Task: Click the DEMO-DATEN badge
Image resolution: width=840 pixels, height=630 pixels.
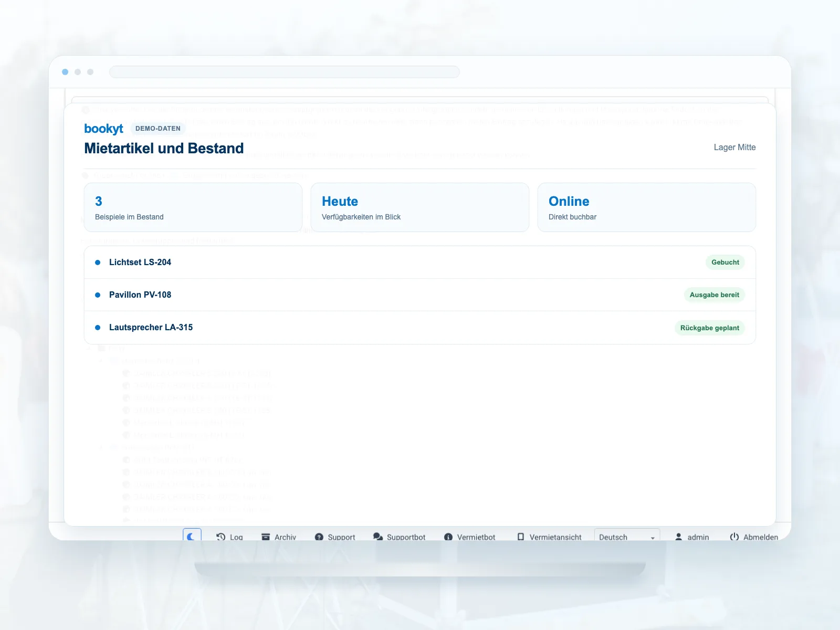Action: [158, 128]
